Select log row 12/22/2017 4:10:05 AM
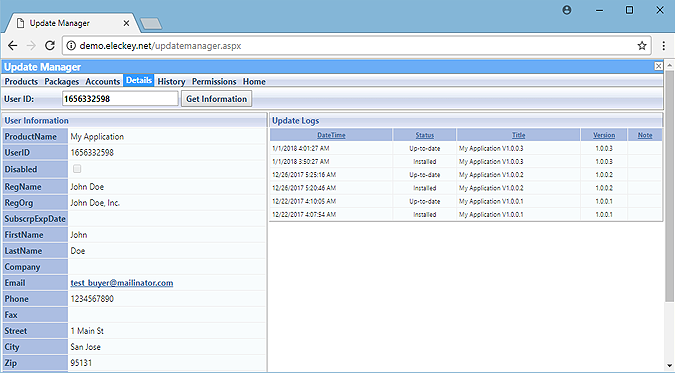The width and height of the screenshot is (675, 373). tap(466, 201)
